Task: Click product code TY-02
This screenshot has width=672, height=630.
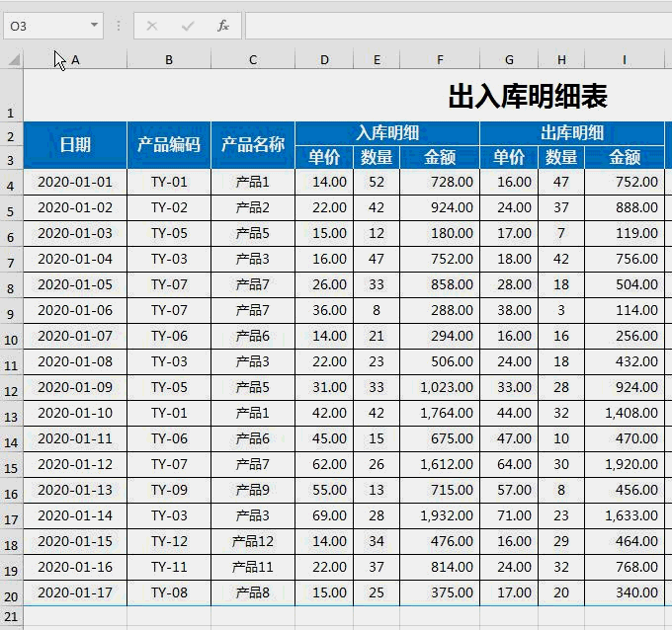Action: [x=169, y=207]
